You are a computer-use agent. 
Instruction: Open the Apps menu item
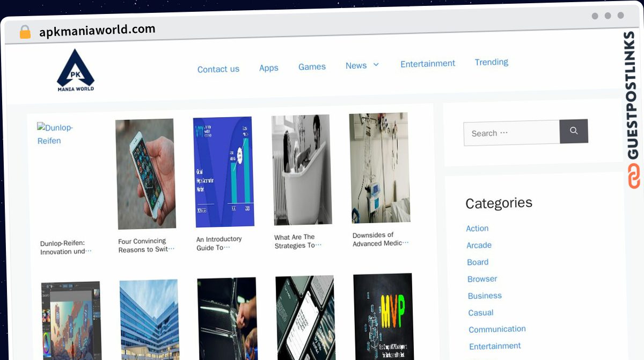(x=269, y=68)
